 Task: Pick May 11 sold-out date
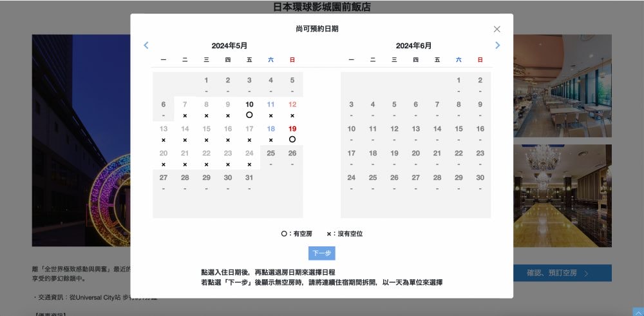(270, 108)
